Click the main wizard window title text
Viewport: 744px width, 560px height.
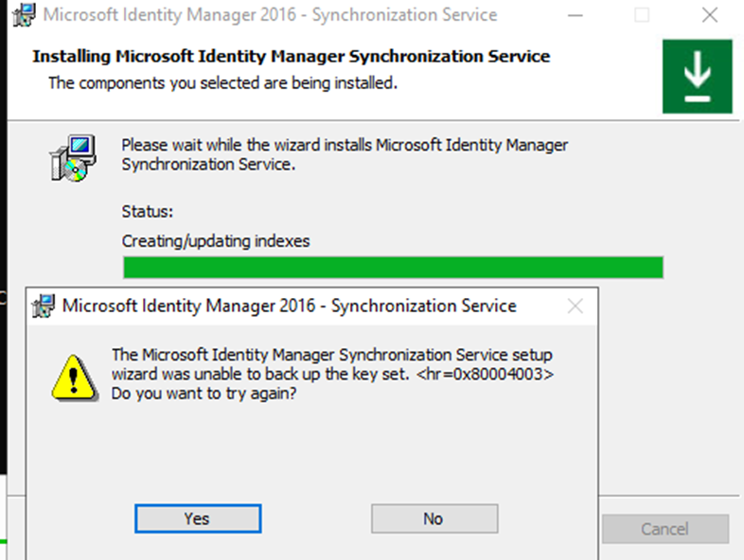(270, 15)
